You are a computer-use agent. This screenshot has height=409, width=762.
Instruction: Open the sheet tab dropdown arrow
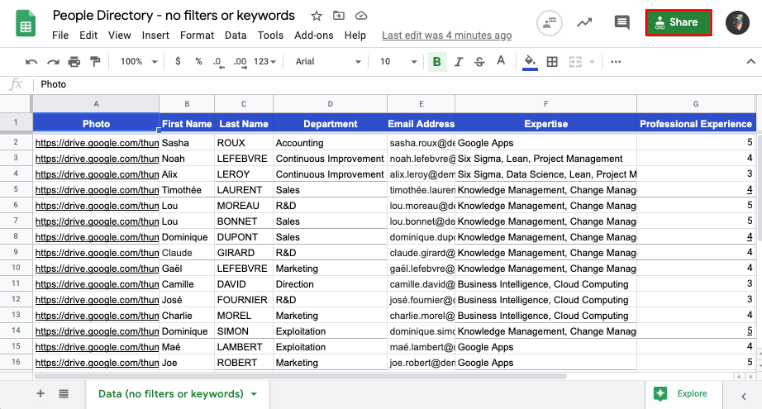tap(254, 394)
